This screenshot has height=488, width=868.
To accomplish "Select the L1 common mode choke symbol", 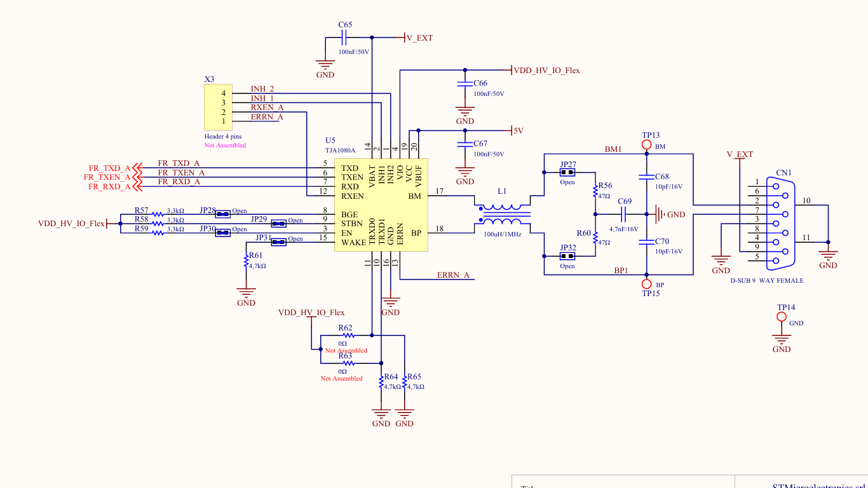I will [502, 214].
